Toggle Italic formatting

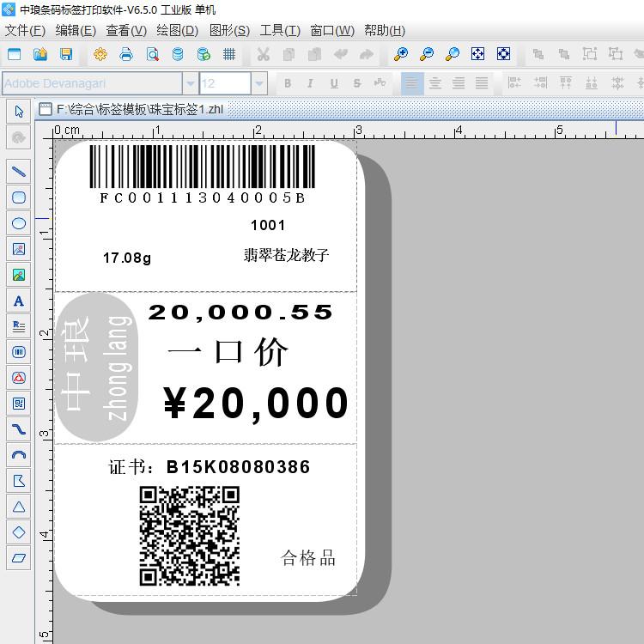coord(311,83)
